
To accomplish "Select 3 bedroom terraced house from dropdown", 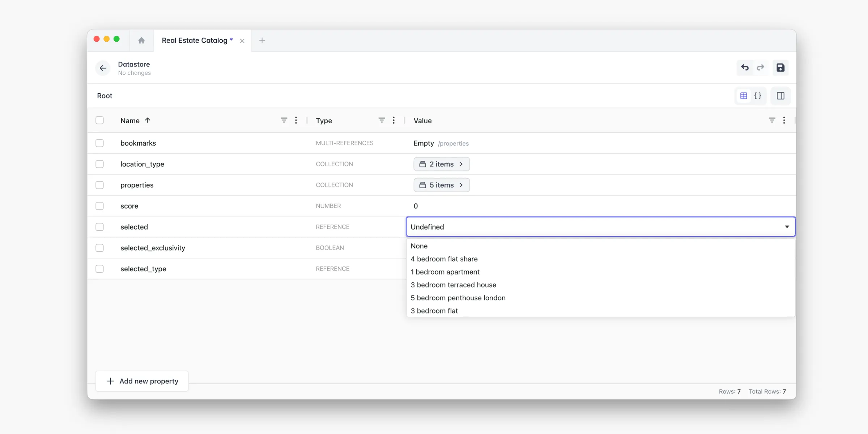I will [x=454, y=285].
